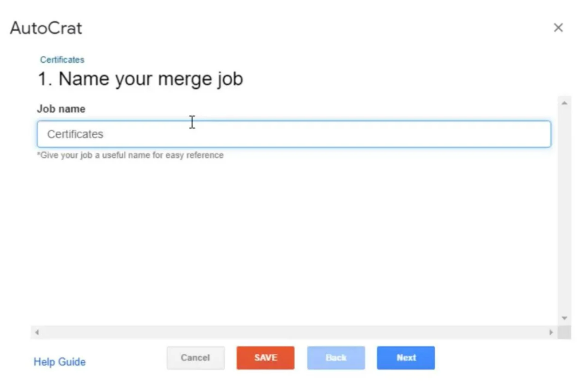The width and height of the screenshot is (588, 387).
Task: Click the hint text below Job name
Action: [x=130, y=155]
